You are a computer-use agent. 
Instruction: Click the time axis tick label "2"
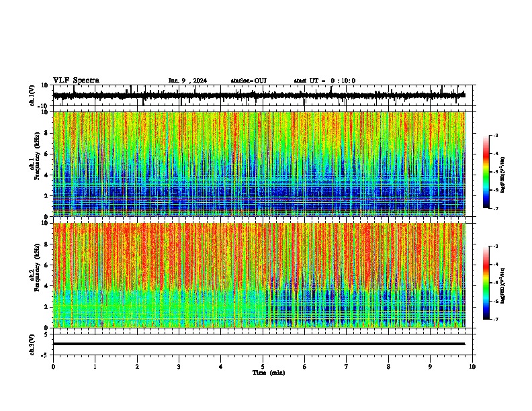tap(137, 367)
